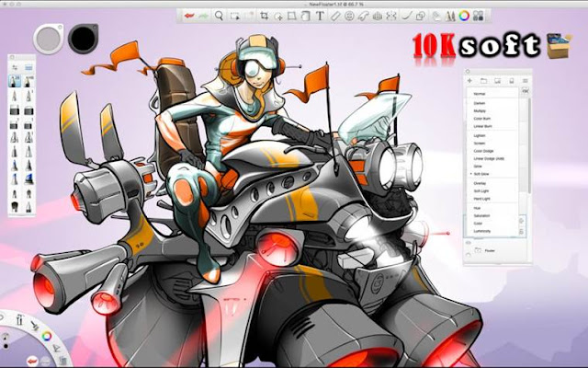Open the Brush Library icon in palette
The width and height of the screenshot is (588, 368).
tap(28, 67)
